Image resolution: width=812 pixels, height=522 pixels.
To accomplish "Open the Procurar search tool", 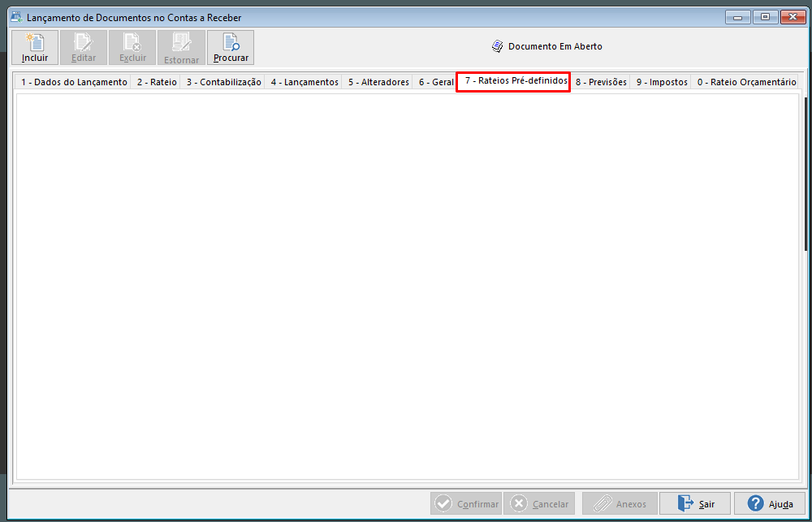I will 231,48.
